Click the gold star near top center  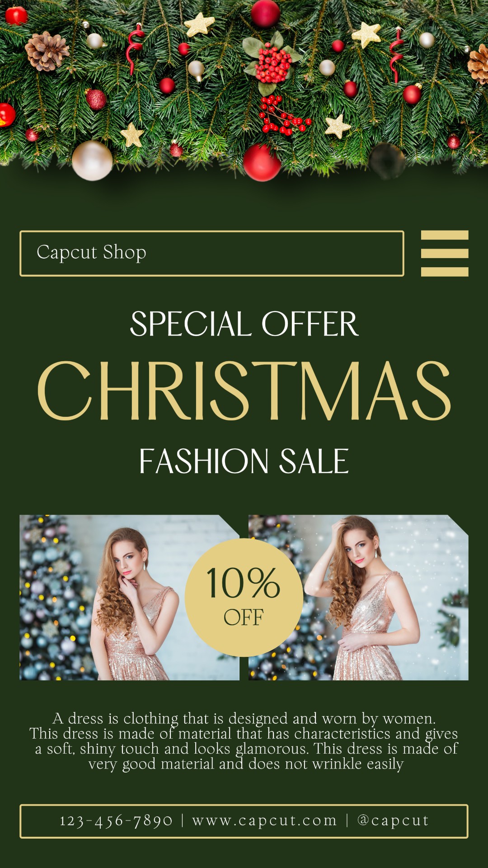coord(200,24)
